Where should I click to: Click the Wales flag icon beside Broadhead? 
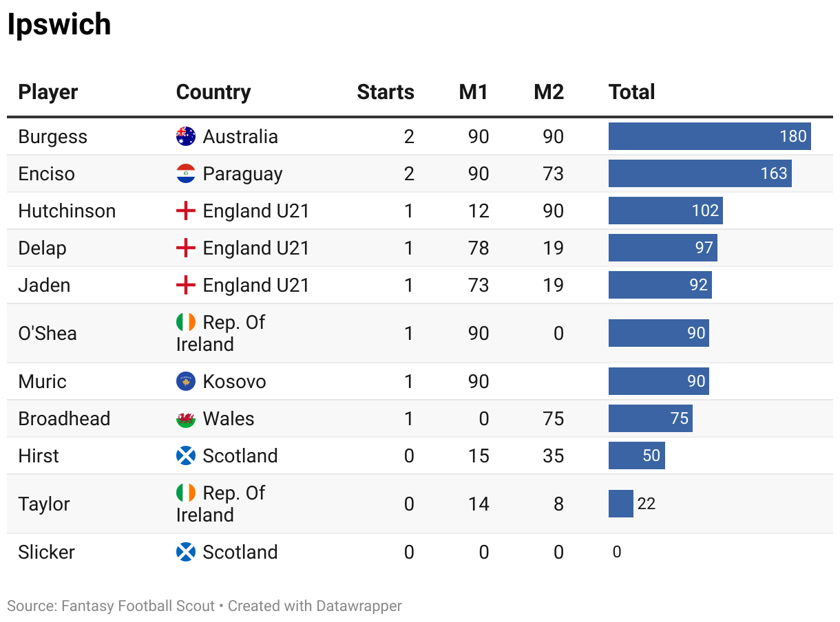tap(186, 418)
